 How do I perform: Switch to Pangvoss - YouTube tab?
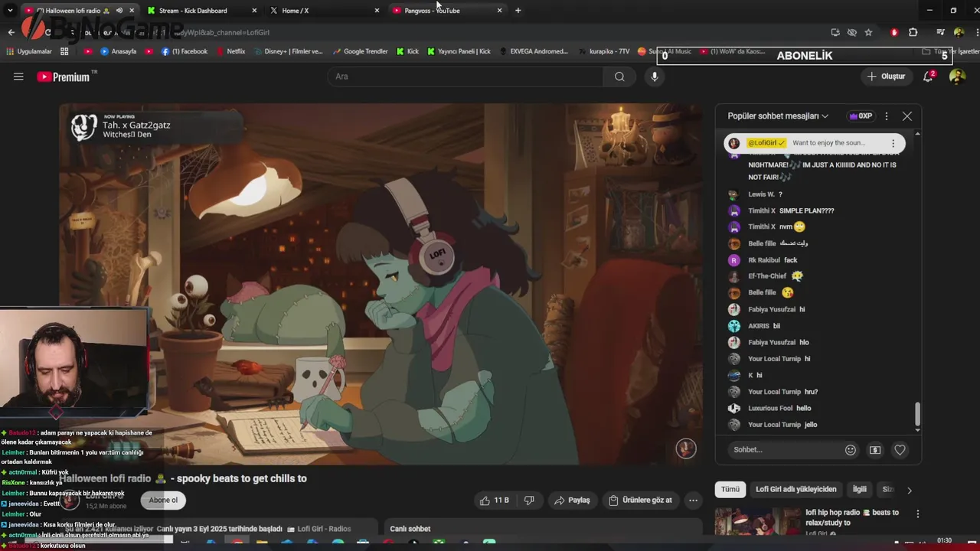pos(444,11)
